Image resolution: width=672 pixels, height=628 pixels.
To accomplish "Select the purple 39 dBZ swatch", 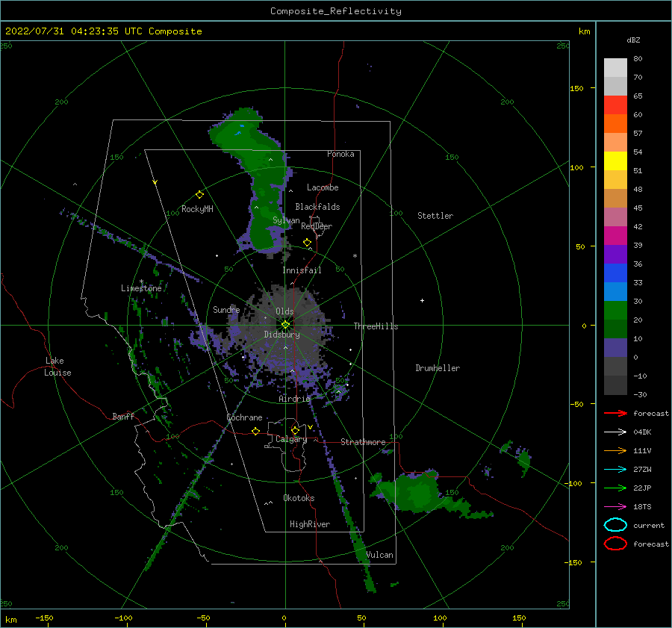I will [615, 254].
